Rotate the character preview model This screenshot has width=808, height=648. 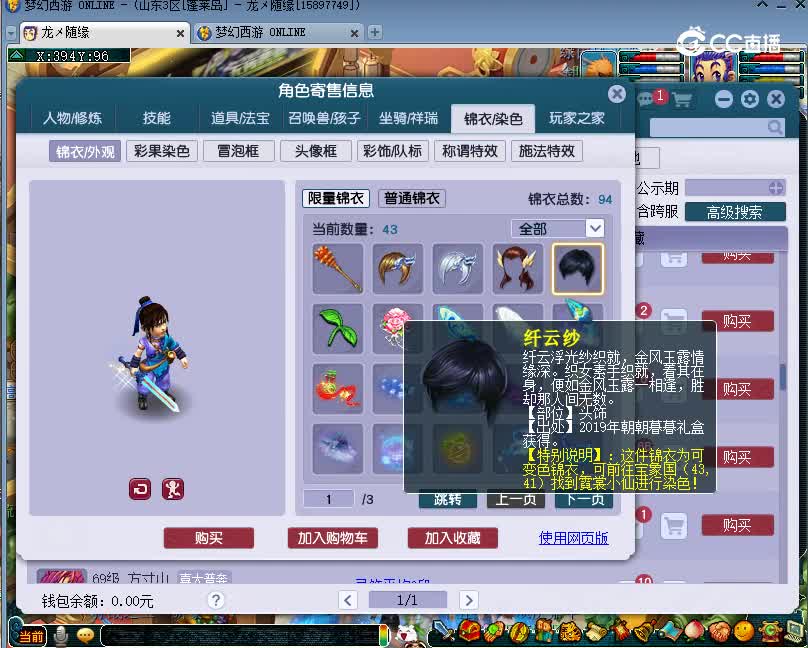click(140, 489)
